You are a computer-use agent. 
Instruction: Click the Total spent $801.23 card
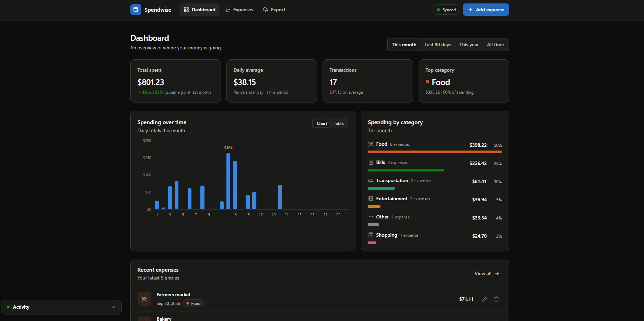pos(176,81)
